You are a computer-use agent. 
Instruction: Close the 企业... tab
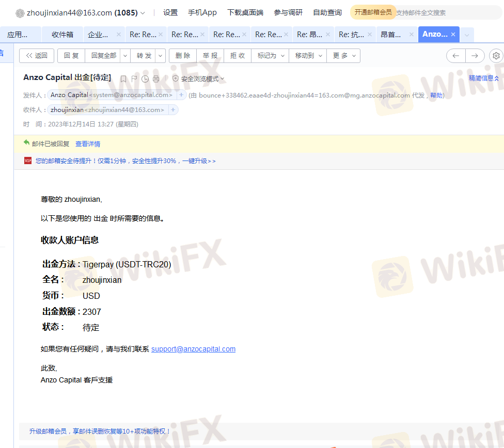119,35
